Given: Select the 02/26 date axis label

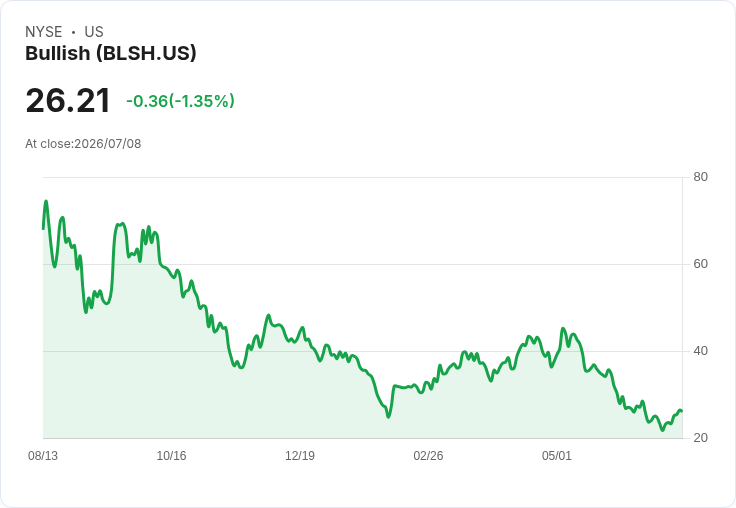Looking at the screenshot, I should (428, 456).
